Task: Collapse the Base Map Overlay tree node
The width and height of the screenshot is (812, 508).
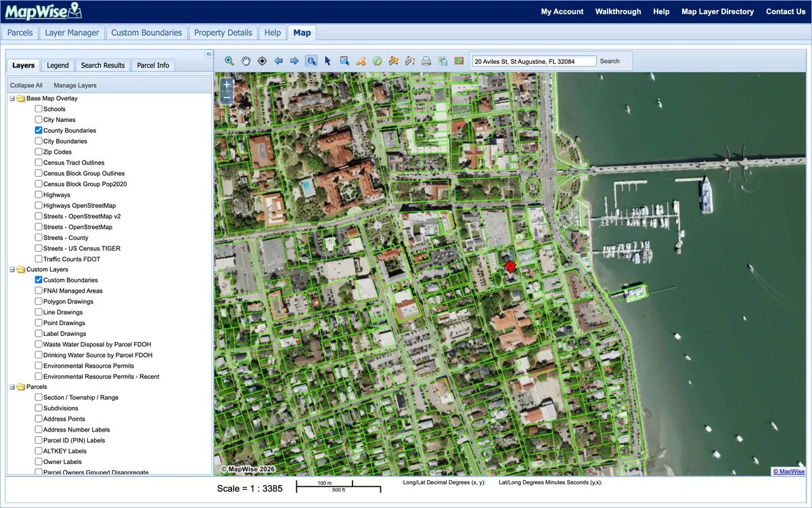Action: tap(12, 98)
